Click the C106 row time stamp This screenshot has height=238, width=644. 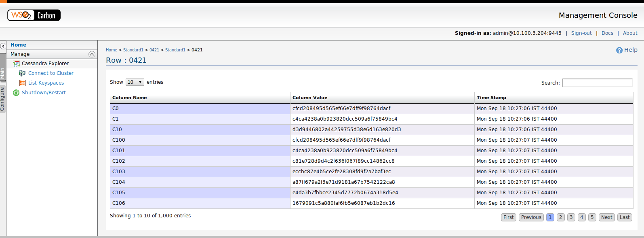(517, 203)
